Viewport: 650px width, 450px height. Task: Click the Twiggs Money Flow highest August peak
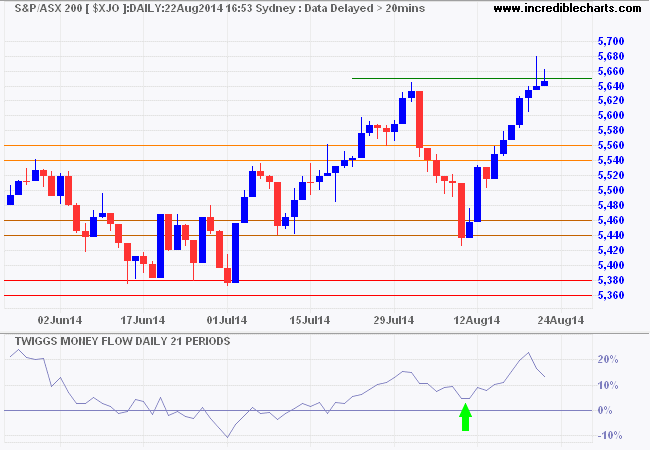click(x=528, y=353)
